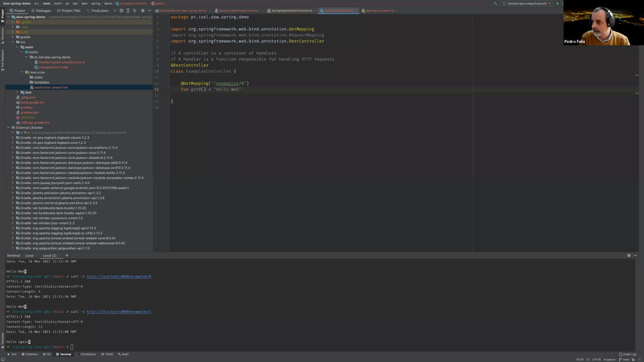Viewport: 644px width, 362px height.
Task: Click the Collapse All icon in Project toolbar
Action: click(x=134, y=11)
